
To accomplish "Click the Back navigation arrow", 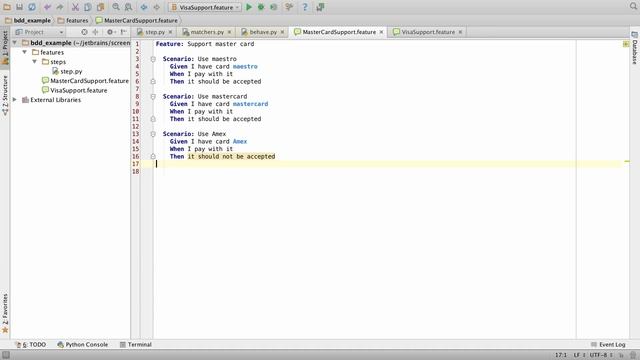I will tap(144, 7).
